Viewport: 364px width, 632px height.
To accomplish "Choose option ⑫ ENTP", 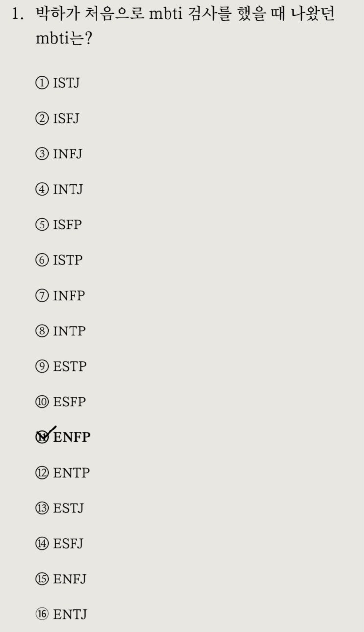I will [x=63, y=473].
